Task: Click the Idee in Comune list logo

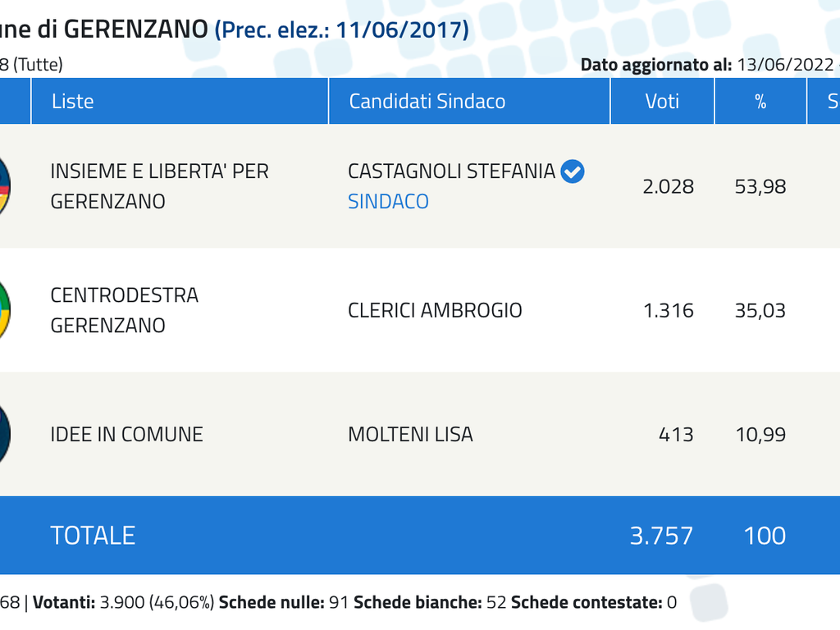Action: (x=4, y=434)
